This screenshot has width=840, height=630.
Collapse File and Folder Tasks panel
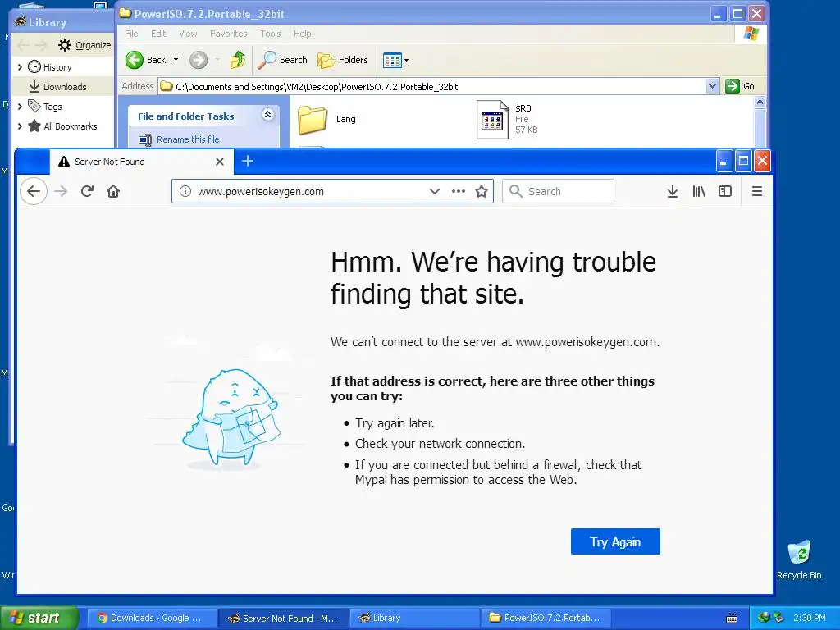(268, 114)
